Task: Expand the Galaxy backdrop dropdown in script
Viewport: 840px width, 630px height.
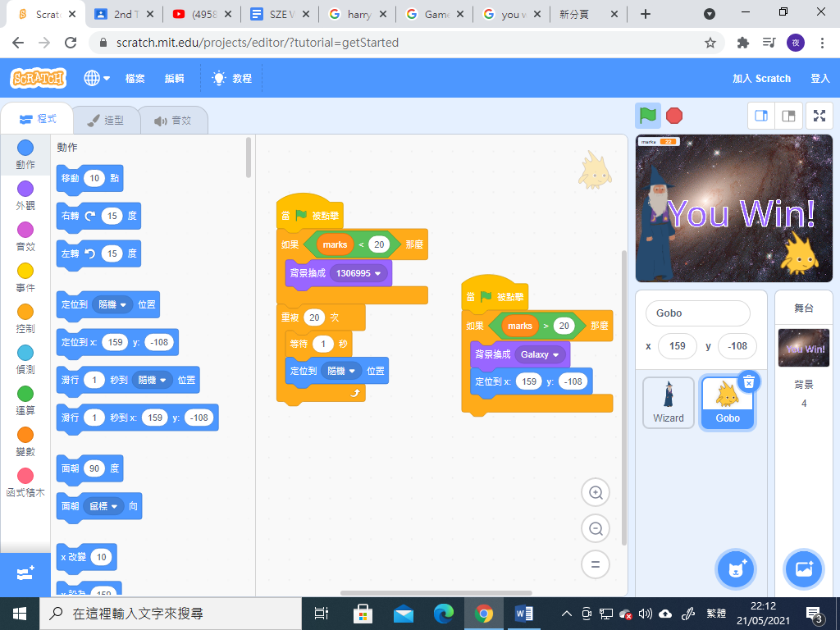Action: (555, 354)
